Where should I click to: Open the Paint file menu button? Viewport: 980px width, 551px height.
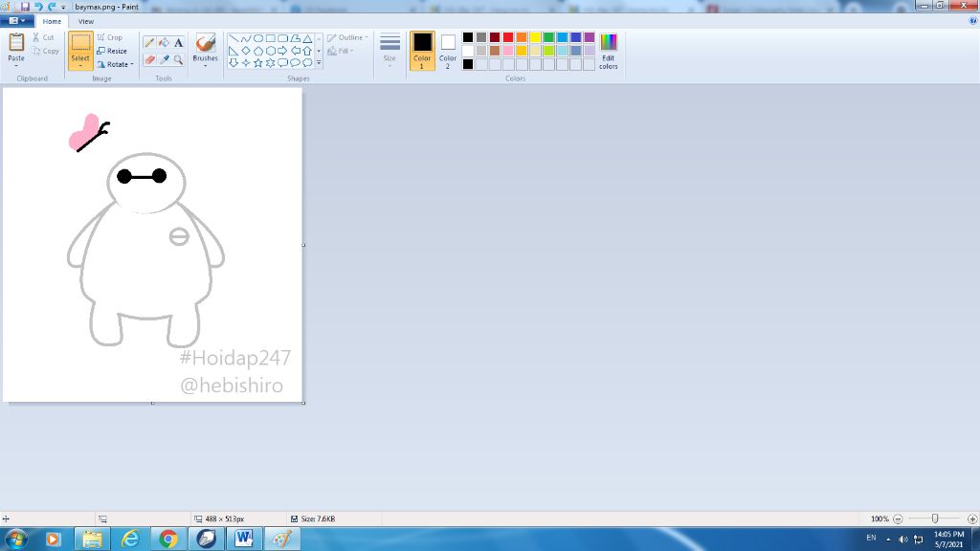pyautogui.click(x=18, y=21)
